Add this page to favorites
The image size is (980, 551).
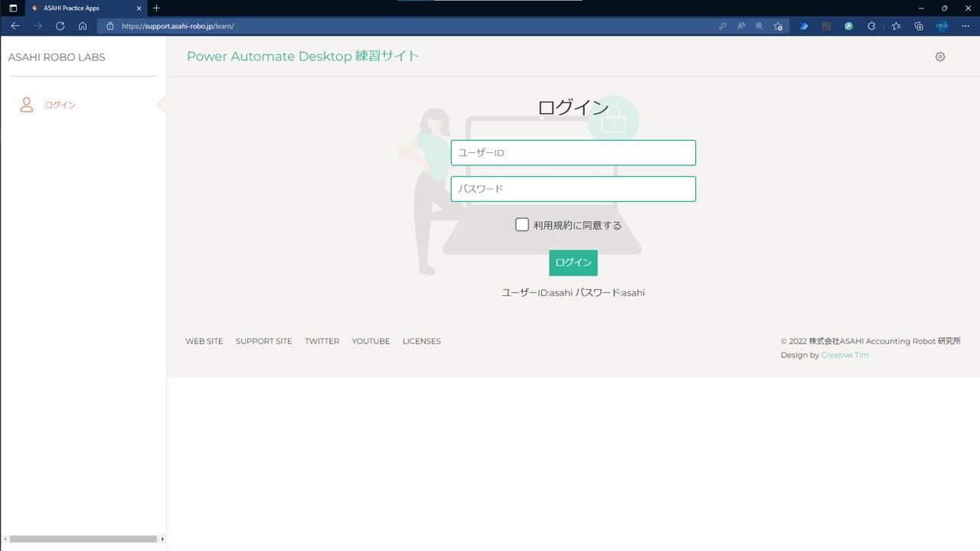coord(778,26)
